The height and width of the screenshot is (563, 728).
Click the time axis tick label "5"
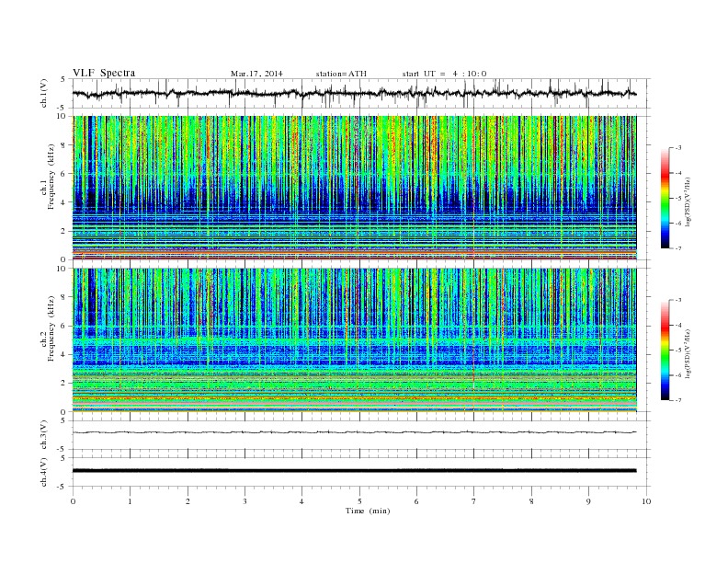click(359, 501)
